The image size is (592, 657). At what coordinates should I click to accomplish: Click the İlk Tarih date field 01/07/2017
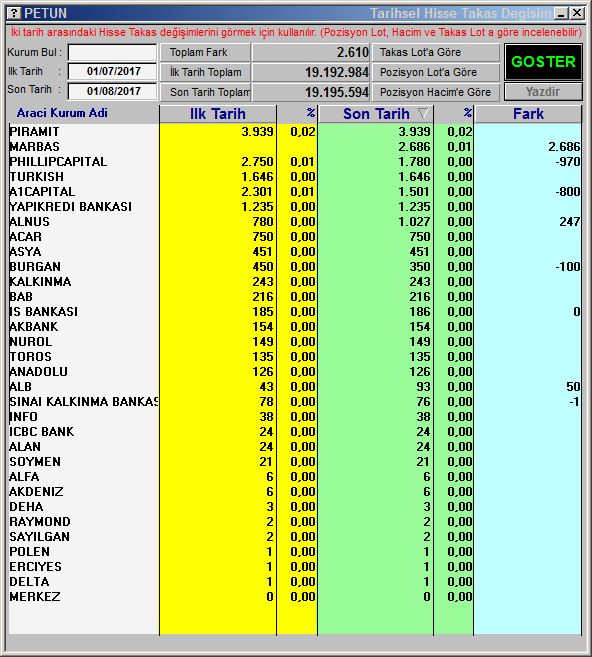(x=112, y=71)
